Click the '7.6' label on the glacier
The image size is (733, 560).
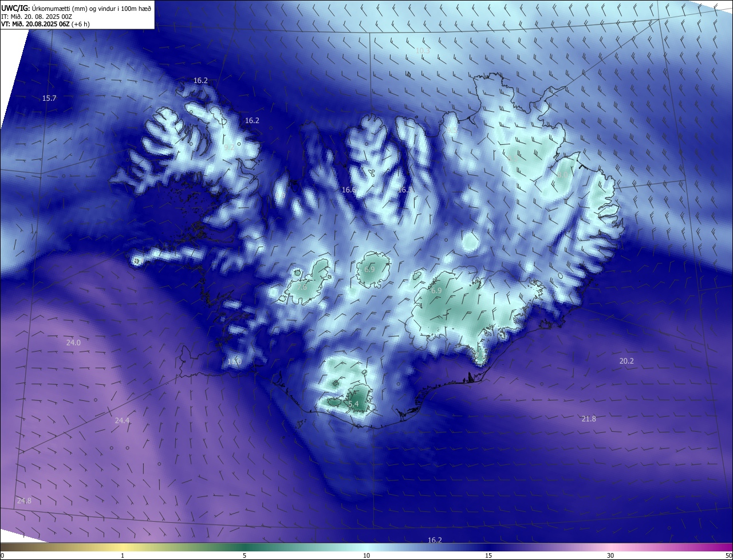coord(302,288)
